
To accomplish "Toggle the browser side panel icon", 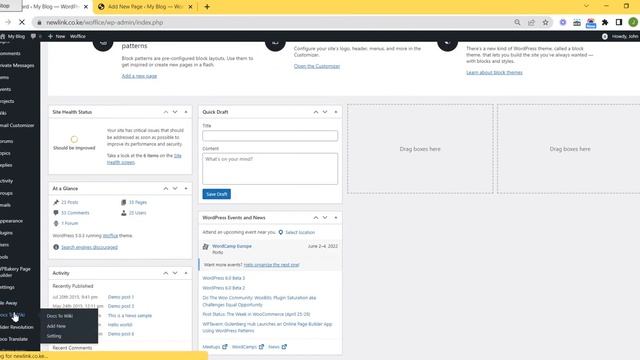I will pyautogui.click(x=619, y=22).
